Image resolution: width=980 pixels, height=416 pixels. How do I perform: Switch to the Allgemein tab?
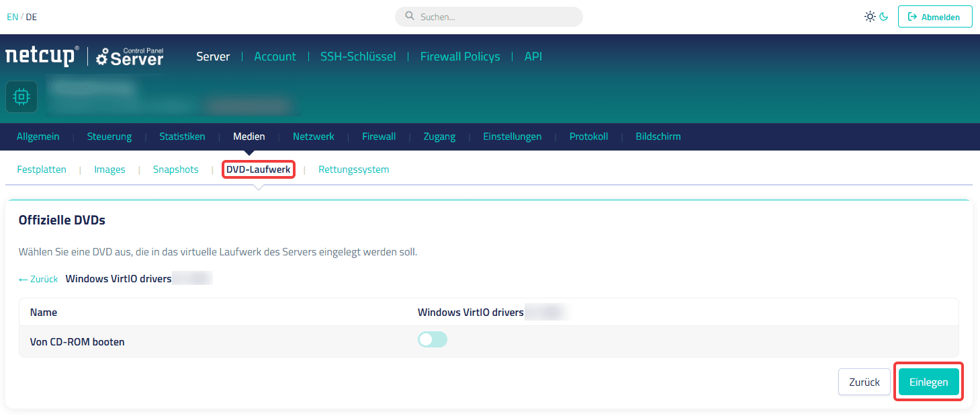[x=38, y=136]
